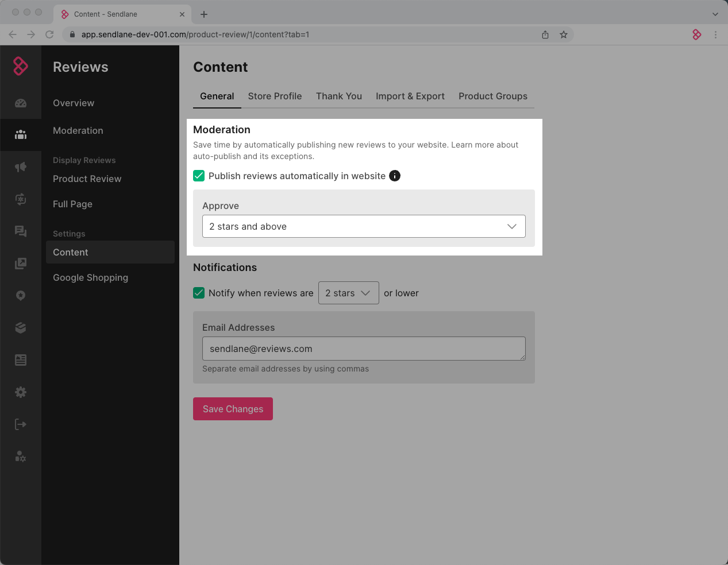This screenshot has width=728, height=565.
Task: Open a new browser tab with plus
Action: click(x=204, y=14)
